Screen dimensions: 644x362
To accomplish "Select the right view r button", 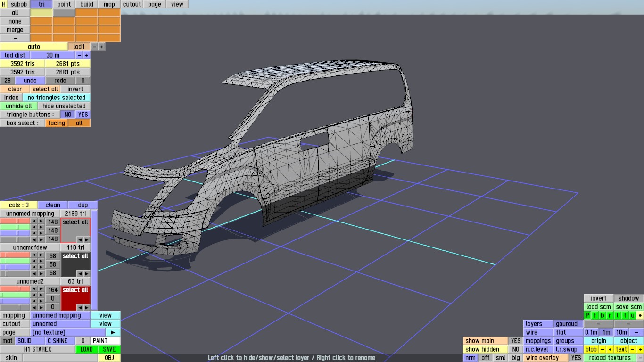I will tap(610, 315).
